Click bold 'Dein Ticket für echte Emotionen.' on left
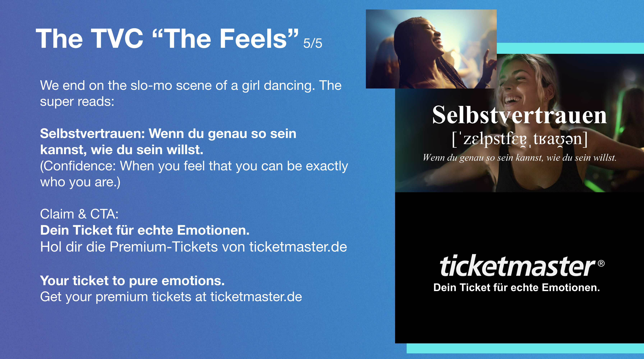 (145, 230)
